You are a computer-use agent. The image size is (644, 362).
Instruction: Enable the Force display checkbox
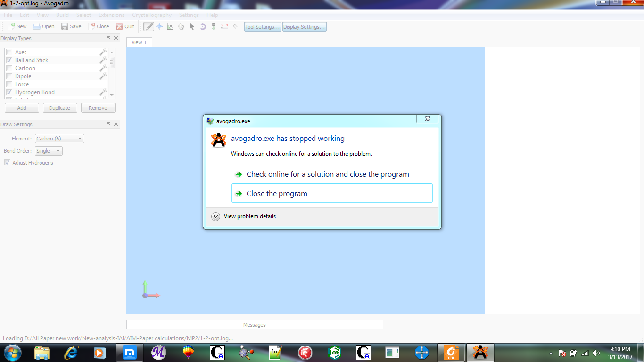tap(9, 84)
